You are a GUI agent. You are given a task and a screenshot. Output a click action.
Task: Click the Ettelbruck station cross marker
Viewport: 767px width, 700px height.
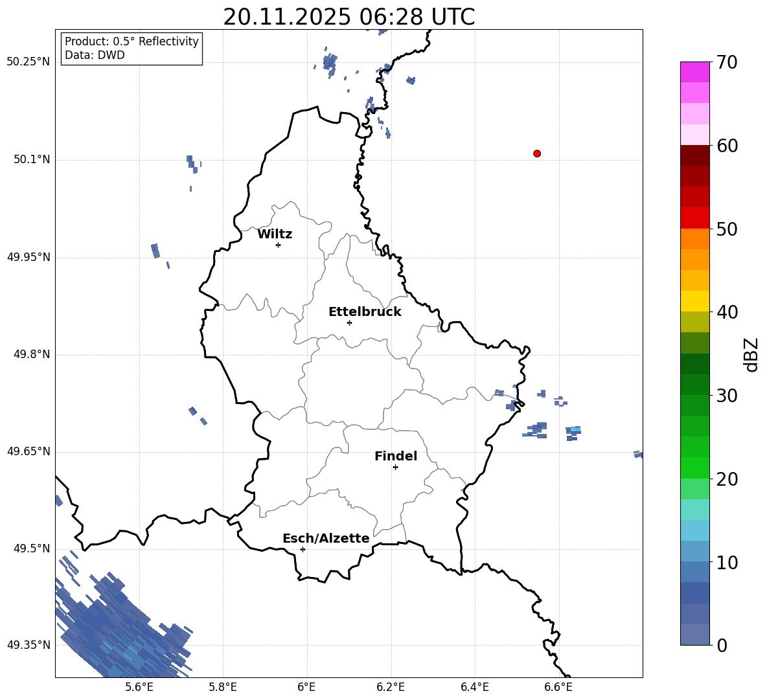[x=349, y=322]
